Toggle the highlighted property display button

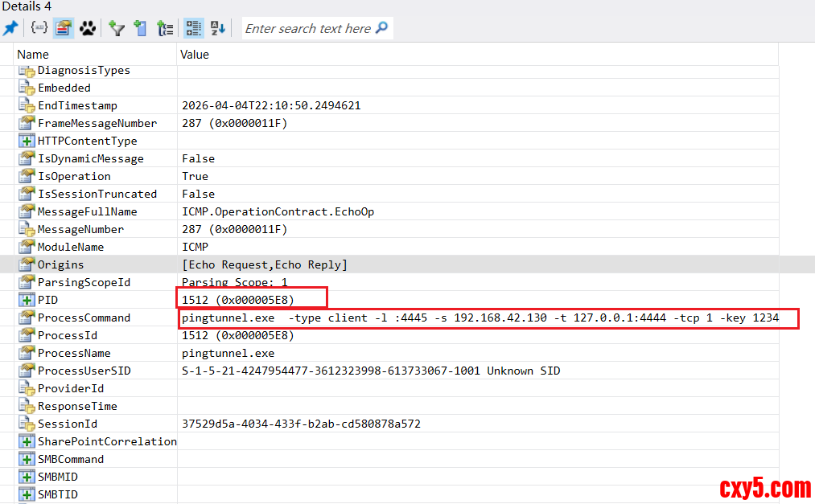(x=64, y=28)
